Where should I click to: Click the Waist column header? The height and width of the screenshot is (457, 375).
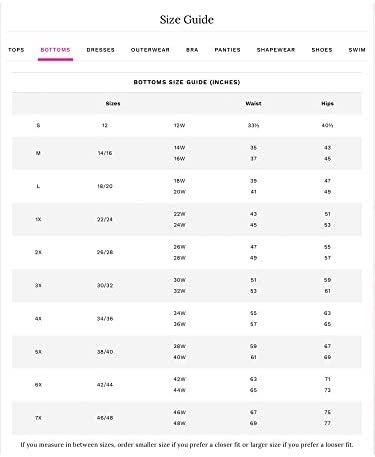[x=253, y=103]
